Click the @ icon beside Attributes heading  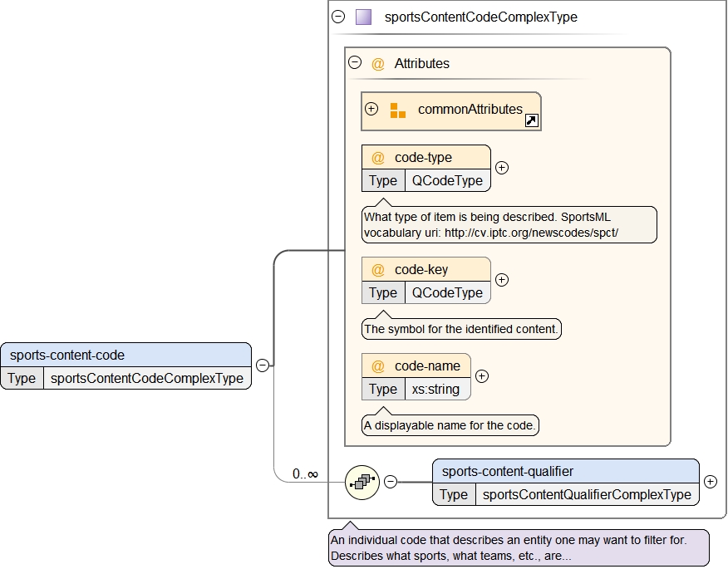tap(378, 64)
